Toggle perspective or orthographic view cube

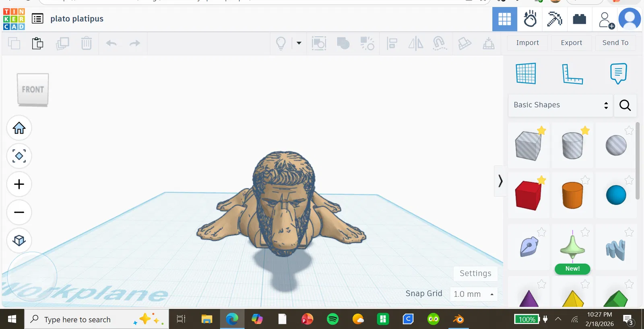click(19, 240)
